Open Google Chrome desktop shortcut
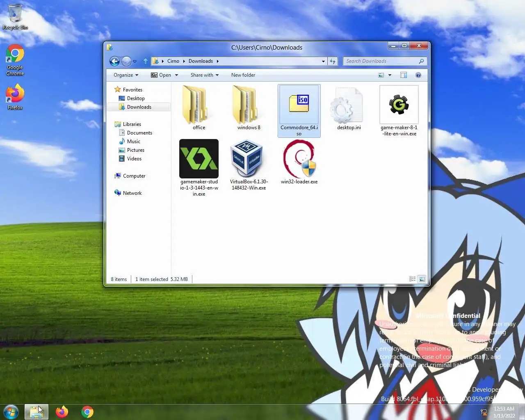 point(15,60)
